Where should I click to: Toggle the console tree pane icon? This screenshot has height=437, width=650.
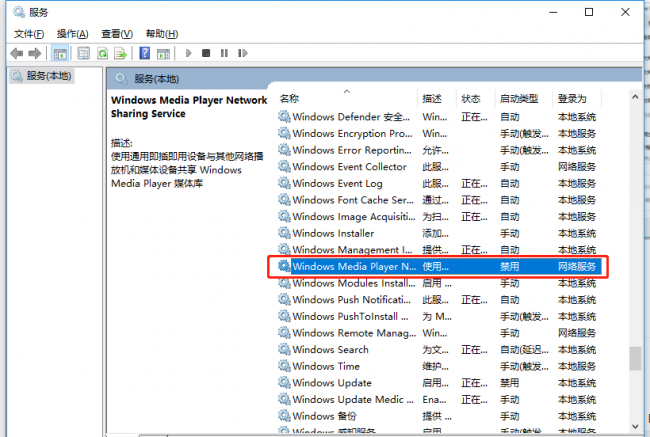(x=60, y=53)
